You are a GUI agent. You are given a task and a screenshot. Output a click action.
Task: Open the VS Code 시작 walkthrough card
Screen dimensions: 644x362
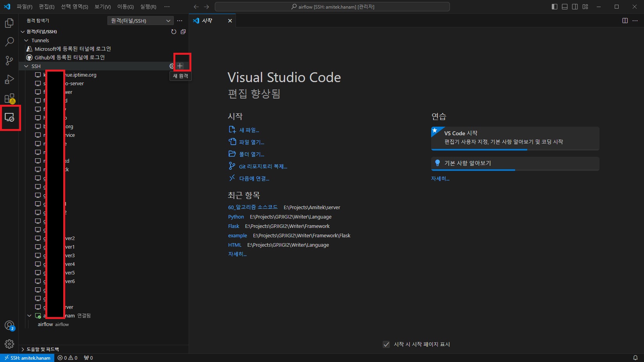pos(515,138)
